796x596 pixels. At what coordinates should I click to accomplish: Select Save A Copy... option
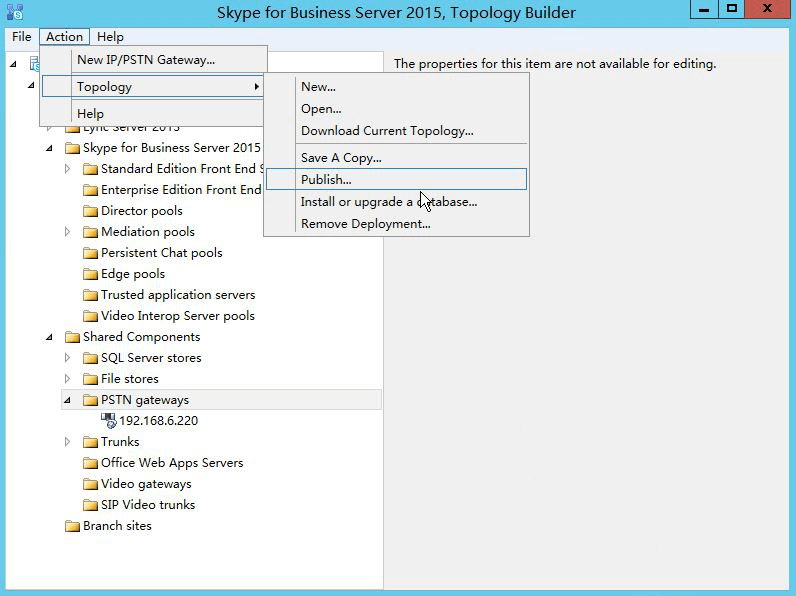click(x=396, y=158)
